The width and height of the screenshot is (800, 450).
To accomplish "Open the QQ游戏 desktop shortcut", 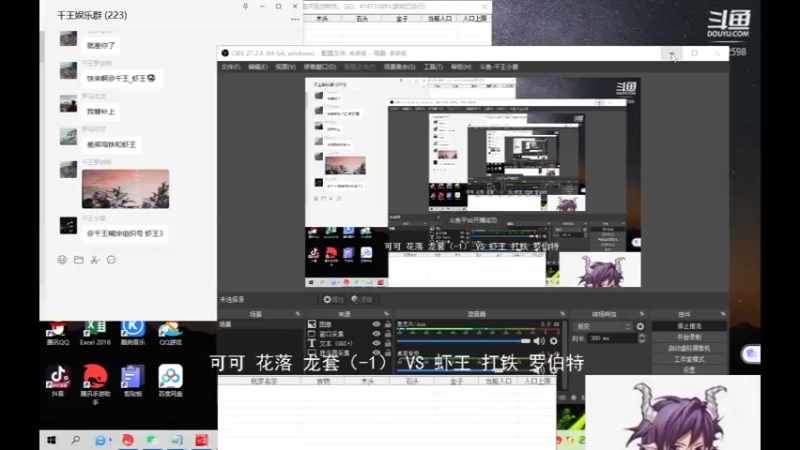I will [x=170, y=334].
